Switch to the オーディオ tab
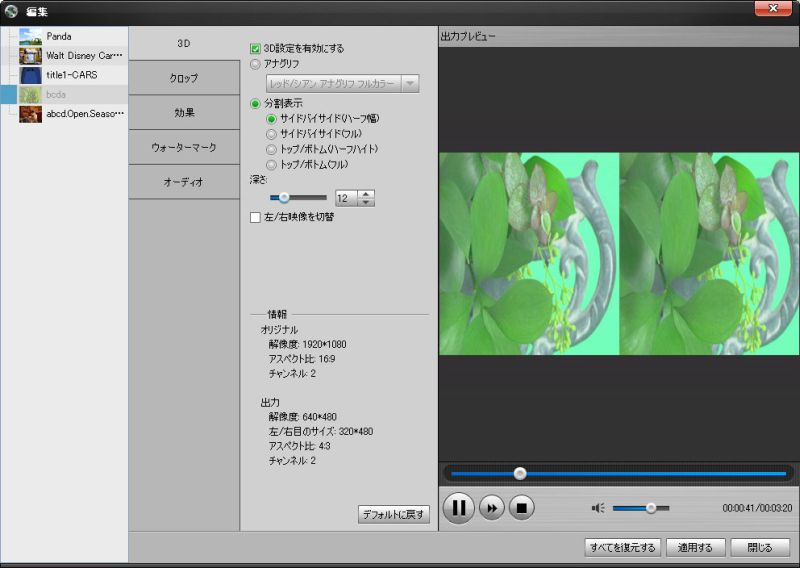Image resolution: width=800 pixels, height=568 pixels. (x=184, y=182)
